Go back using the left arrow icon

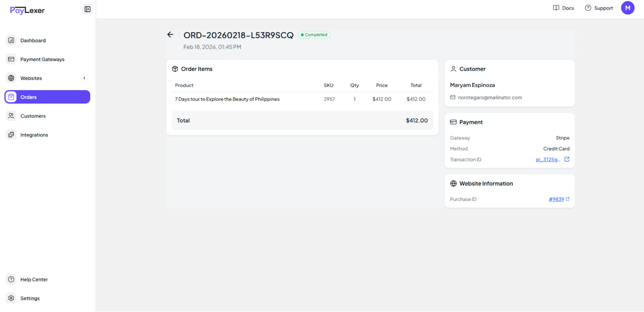170,35
